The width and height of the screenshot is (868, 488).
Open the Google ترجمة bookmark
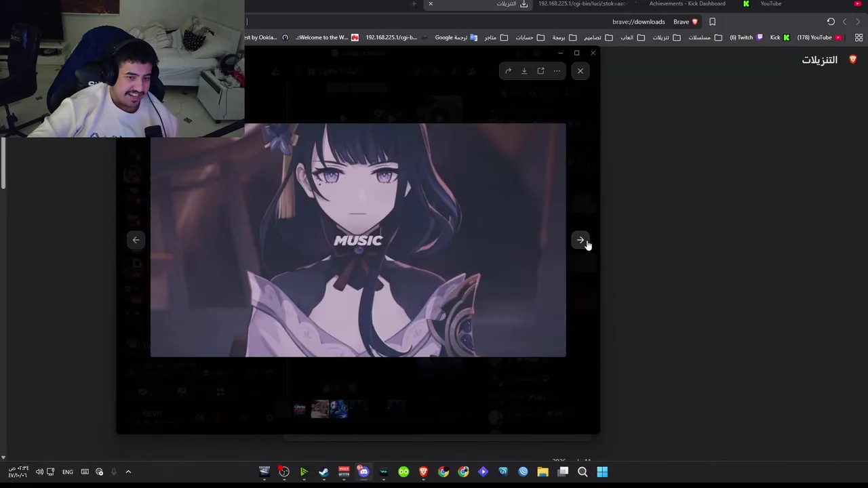pyautogui.click(x=456, y=37)
